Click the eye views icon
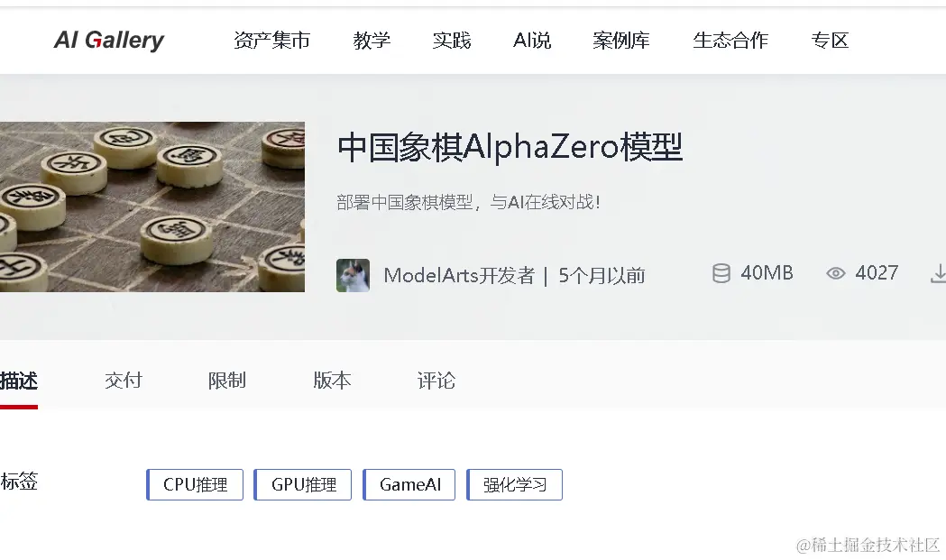 coord(836,273)
